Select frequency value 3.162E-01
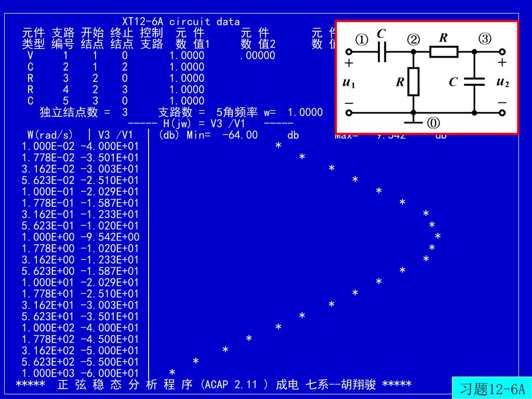 click(x=48, y=215)
